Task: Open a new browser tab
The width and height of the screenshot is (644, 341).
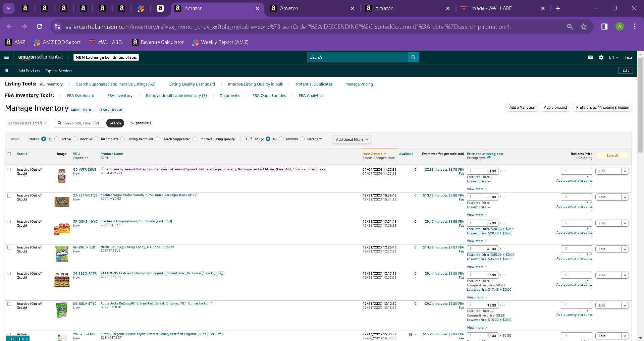Action: point(558,8)
